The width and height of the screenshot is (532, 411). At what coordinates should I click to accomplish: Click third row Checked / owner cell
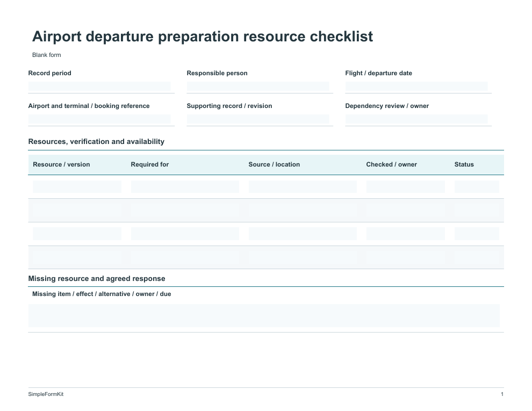405,234
